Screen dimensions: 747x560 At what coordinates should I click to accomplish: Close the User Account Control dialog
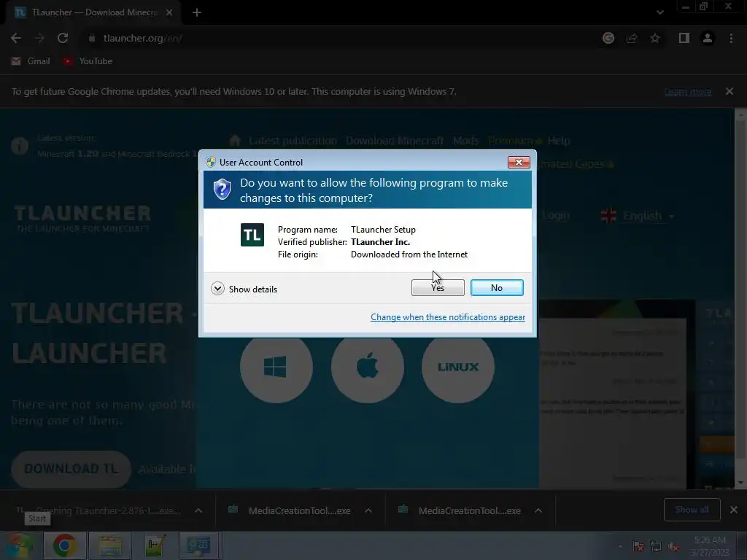519,163
